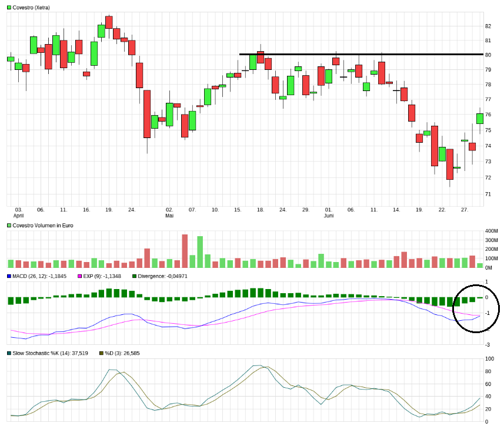Click the tallest green volume bar
The width and height of the screenshot is (504, 433).
click(200, 252)
